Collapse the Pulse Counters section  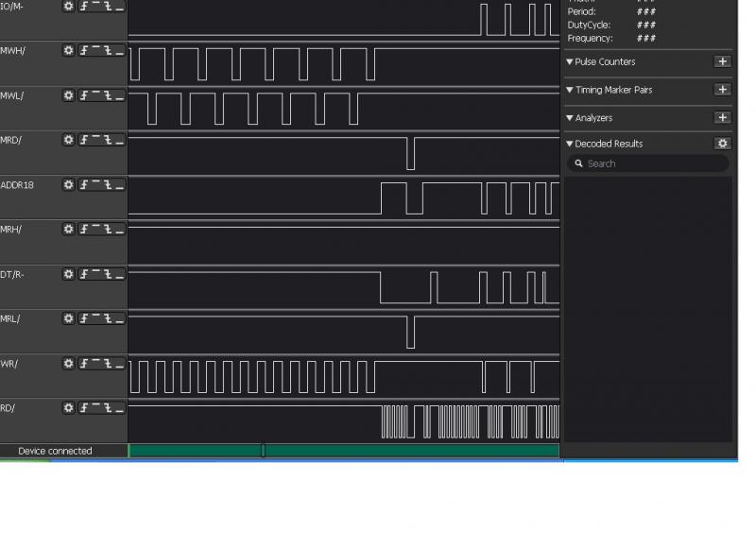click(570, 61)
